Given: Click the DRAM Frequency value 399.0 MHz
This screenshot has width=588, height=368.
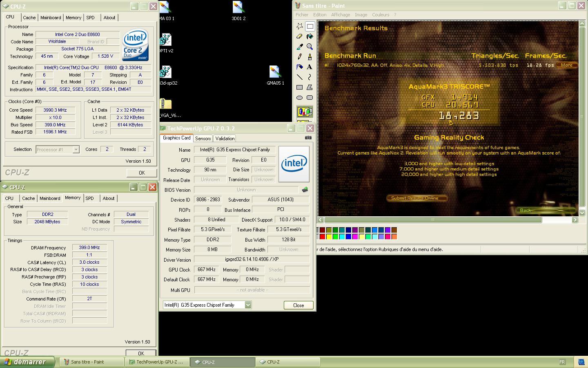Looking at the screenshot, I should click(x=89, y=248).
